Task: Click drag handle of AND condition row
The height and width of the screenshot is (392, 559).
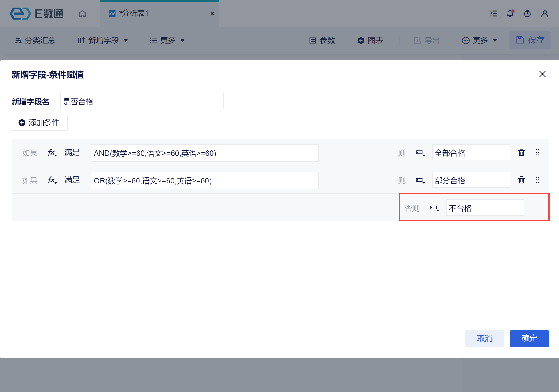Action: point(538,153)
